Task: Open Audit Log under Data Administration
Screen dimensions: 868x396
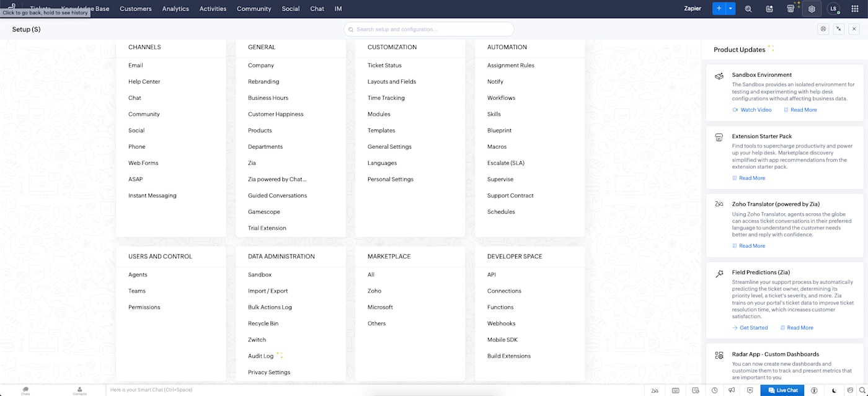Action: click(x=260, y=356)
